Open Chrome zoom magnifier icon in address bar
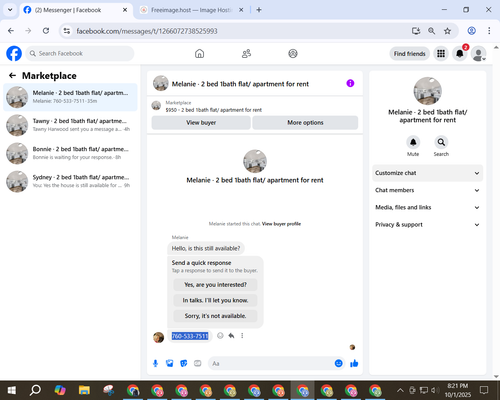Viewport: 500px width, 400px height. (x=431, y=31)
